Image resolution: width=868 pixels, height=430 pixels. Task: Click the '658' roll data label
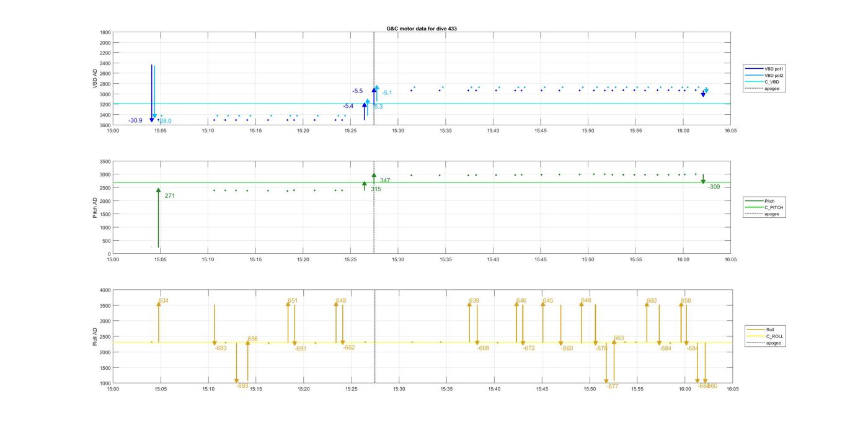click(686, 301)
